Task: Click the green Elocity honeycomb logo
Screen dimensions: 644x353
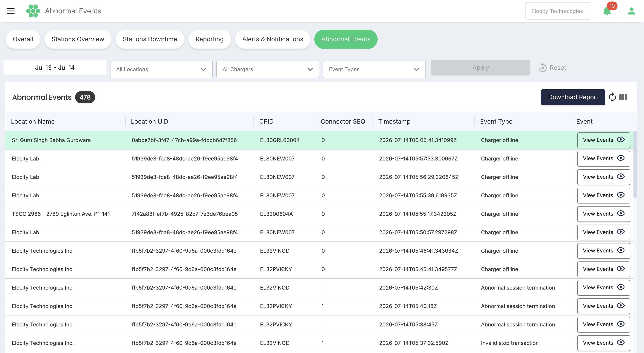Action: (x=33, y=11)
